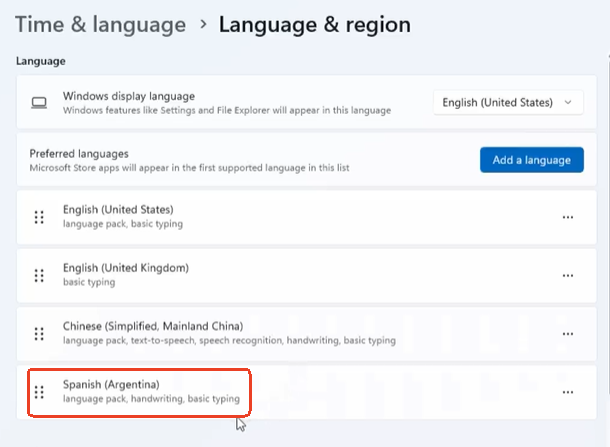Viewport: 610px width, 447px height.
Task: Go back to Time & language breadcrumb
Action: click(x=100, y=25)
